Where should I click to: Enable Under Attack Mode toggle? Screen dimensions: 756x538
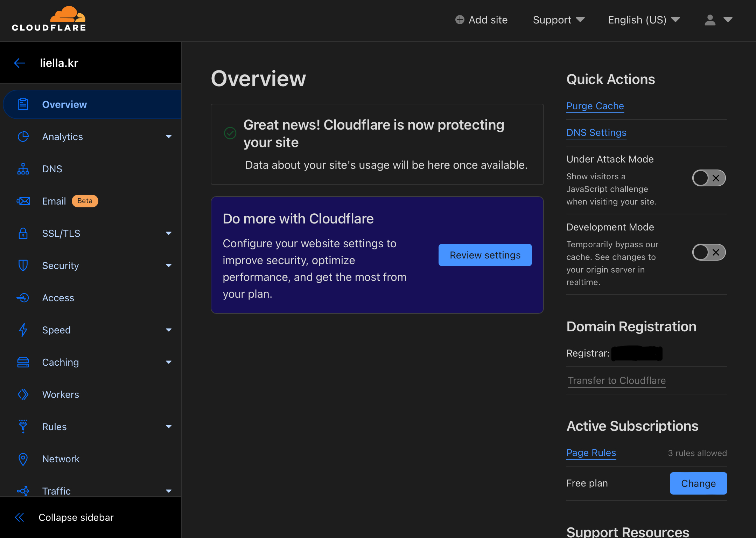pos(709,178)
